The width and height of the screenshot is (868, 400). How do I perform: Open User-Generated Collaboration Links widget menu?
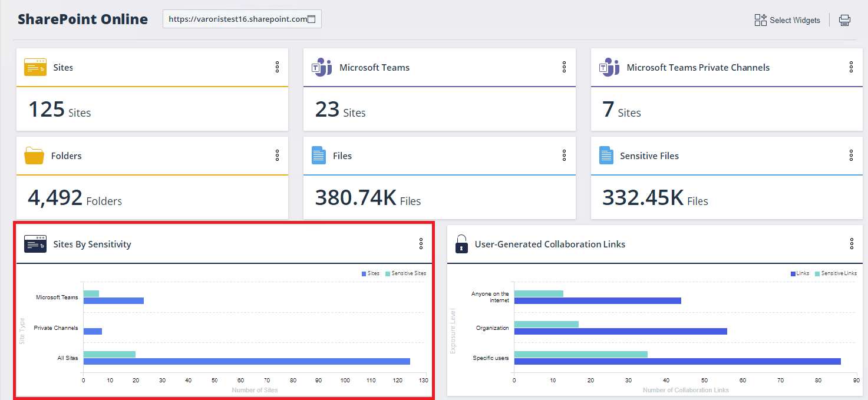(x=852, y=244)
